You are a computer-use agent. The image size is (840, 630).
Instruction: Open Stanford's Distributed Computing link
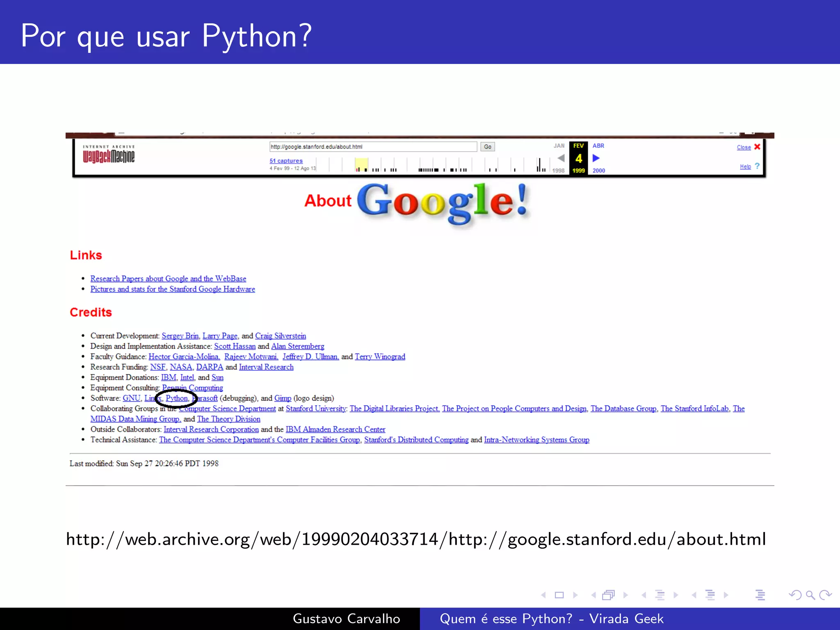coord(416,440)
